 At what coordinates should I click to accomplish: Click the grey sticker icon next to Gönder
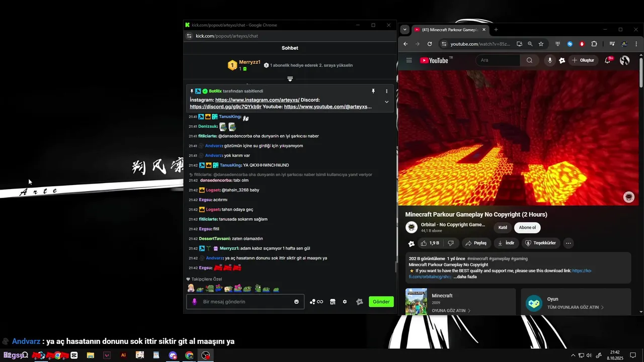tap(359, 302)
